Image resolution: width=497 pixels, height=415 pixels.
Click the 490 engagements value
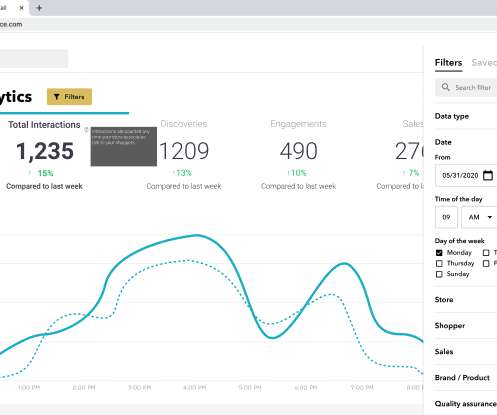(298, 151)
